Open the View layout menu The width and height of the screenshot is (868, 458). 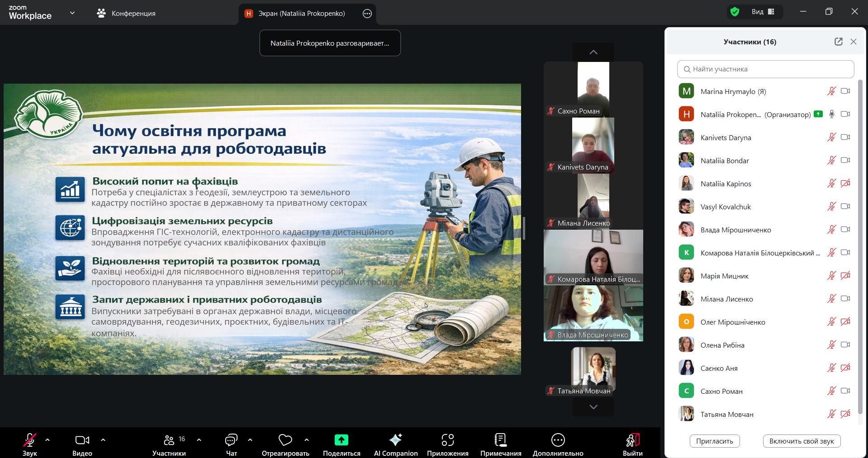763,12
